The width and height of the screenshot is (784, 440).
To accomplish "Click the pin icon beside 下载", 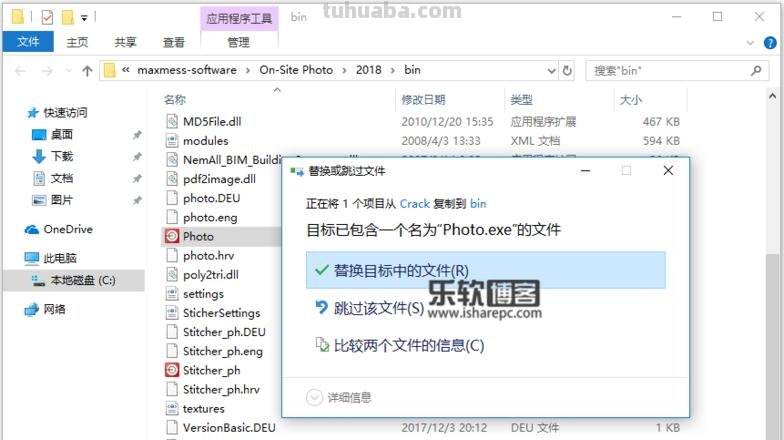I will 137,156.
